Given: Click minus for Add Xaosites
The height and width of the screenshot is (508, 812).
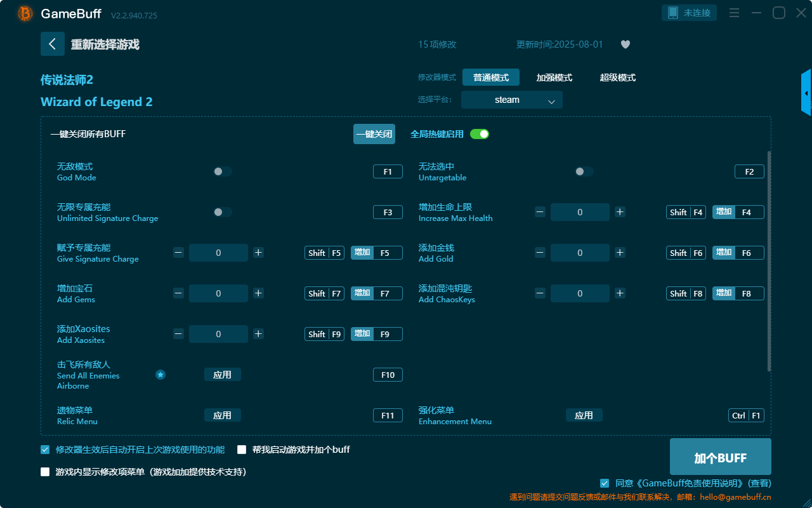Looking at the screenshot, I should tap(178, 334).
